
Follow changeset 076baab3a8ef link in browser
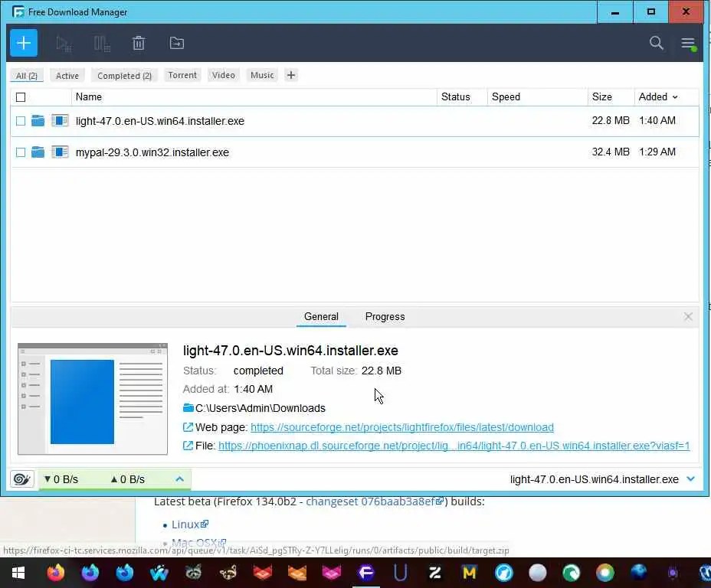(371, 501)
